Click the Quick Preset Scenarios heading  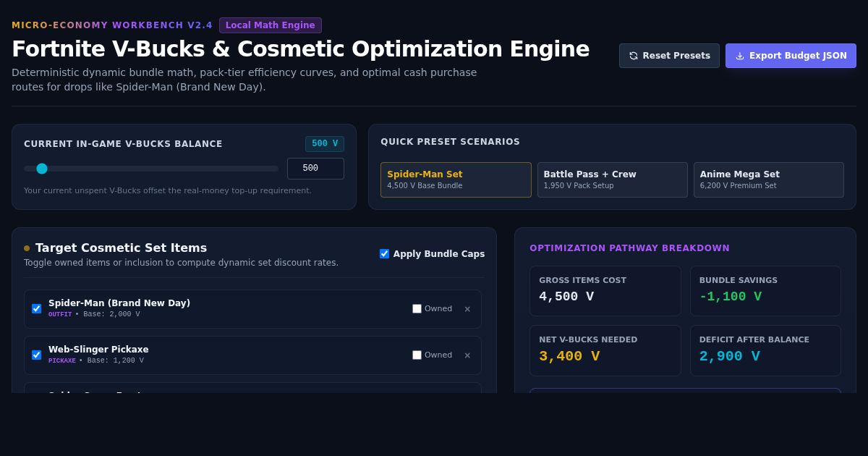coord(450,142)
